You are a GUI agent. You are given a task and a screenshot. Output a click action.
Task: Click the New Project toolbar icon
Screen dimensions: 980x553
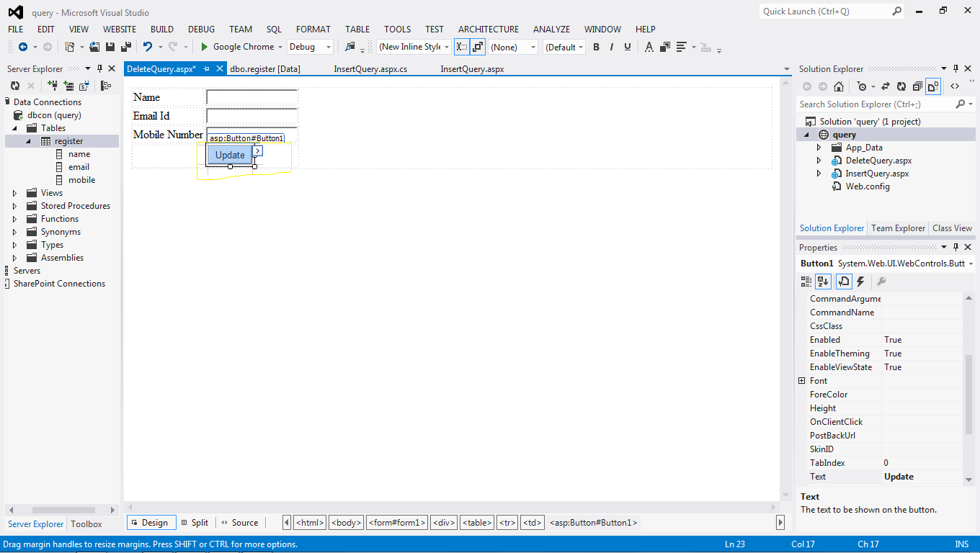point(70,47)
